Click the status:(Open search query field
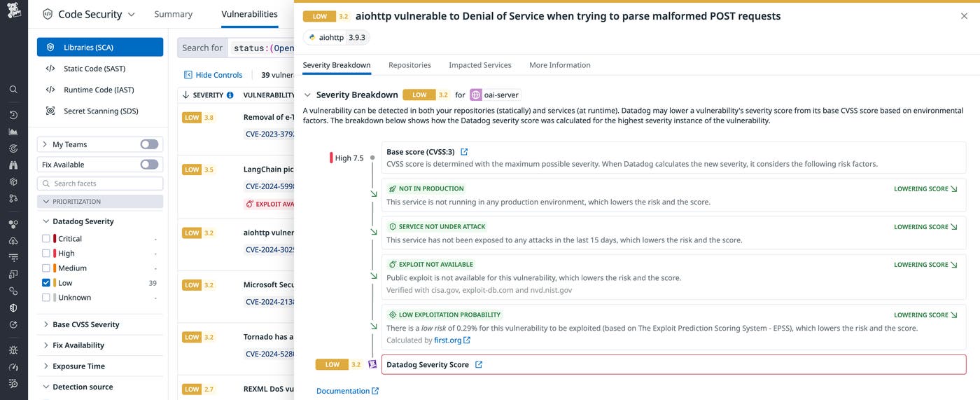980x400 pixels. click(x=262, y=48)
